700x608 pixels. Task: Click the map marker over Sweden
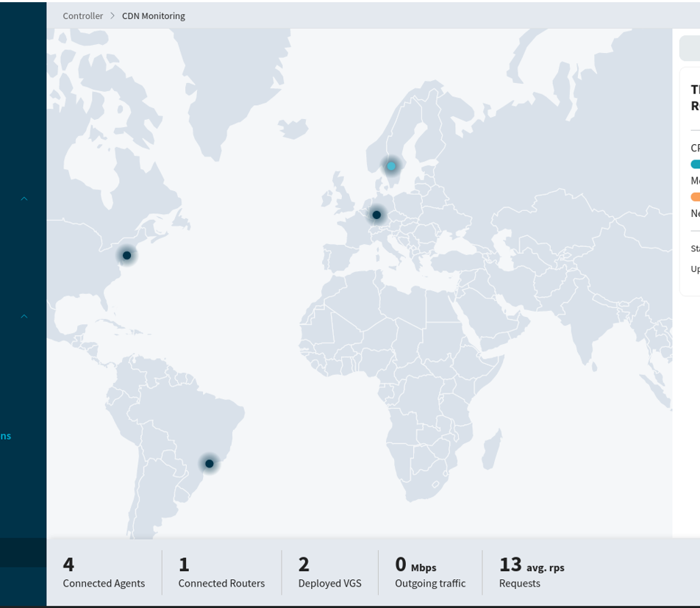click(391, 166)
